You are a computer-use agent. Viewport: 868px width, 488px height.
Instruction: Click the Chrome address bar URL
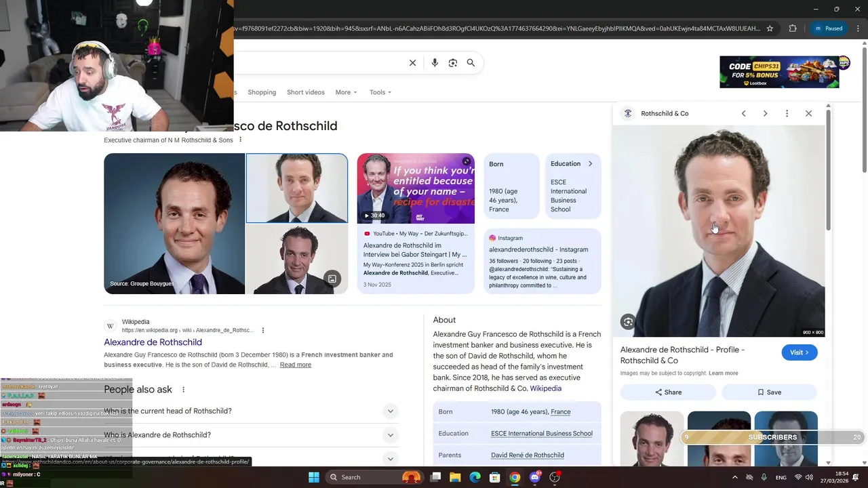[497, 28]
